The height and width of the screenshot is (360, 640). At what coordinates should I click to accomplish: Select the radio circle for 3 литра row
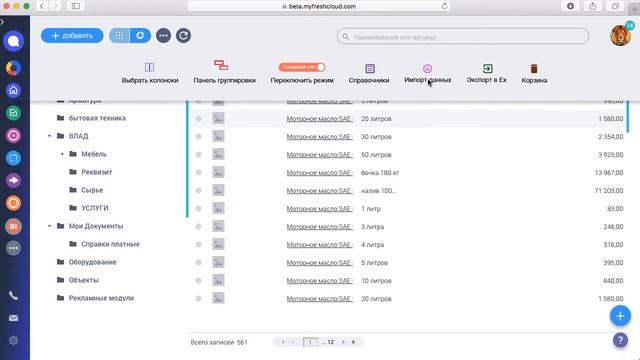click(198, 227)
